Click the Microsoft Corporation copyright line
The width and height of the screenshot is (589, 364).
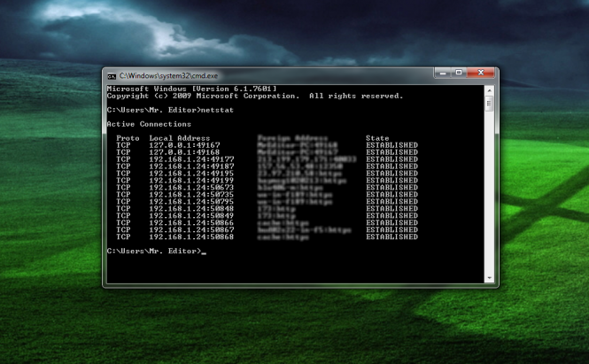coord(255,97)
